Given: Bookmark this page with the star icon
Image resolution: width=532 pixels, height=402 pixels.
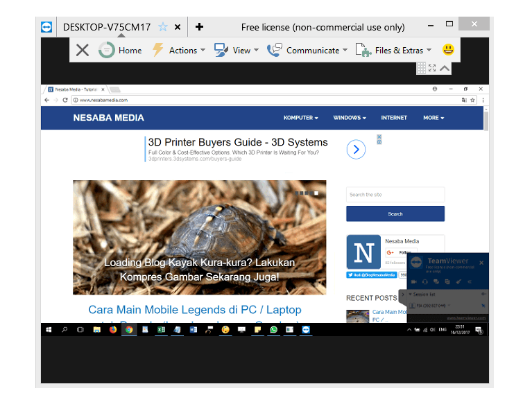Looking at the screenshot, I should tap(472, 100).
